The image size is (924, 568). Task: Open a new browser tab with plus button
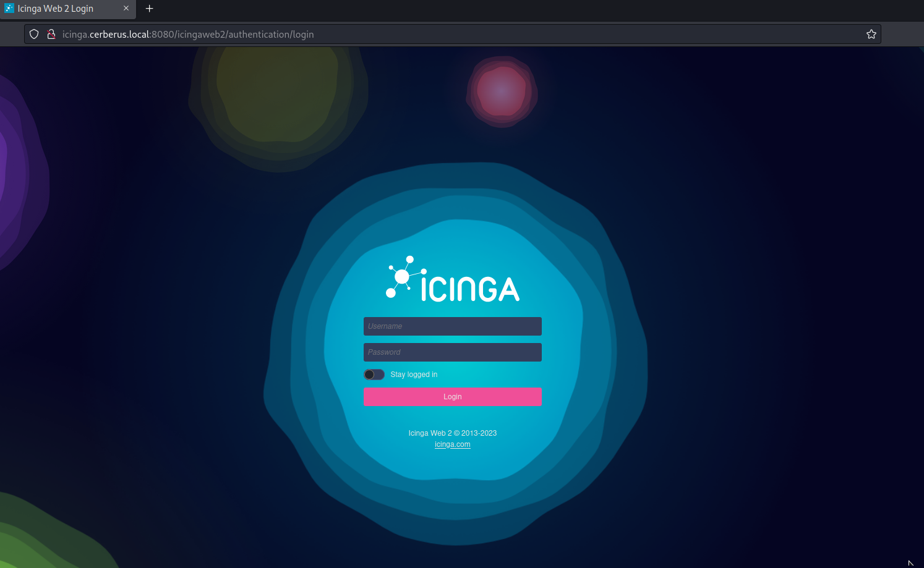pos(149,9)
